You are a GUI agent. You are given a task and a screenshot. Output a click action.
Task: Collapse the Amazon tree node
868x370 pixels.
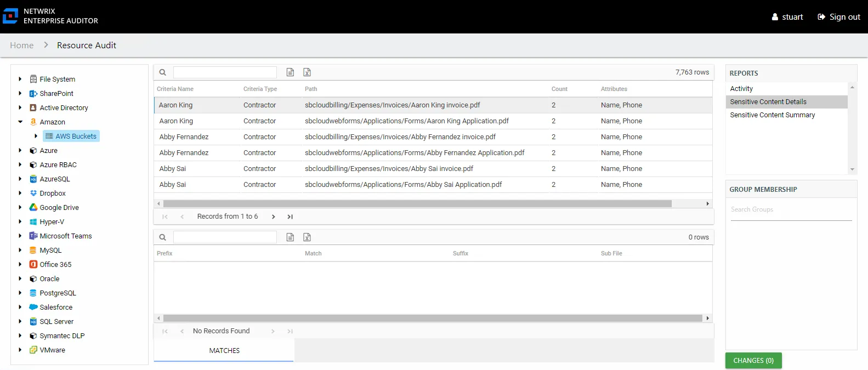(20, 122)
